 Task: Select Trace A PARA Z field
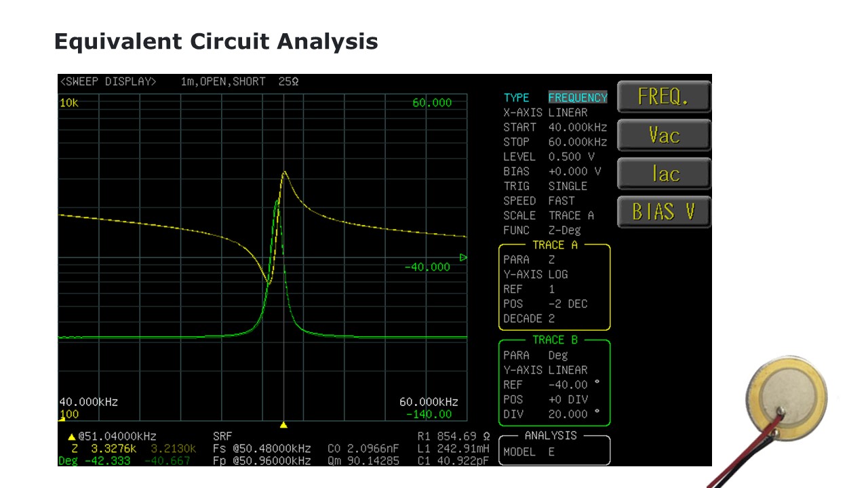point(529,260)
